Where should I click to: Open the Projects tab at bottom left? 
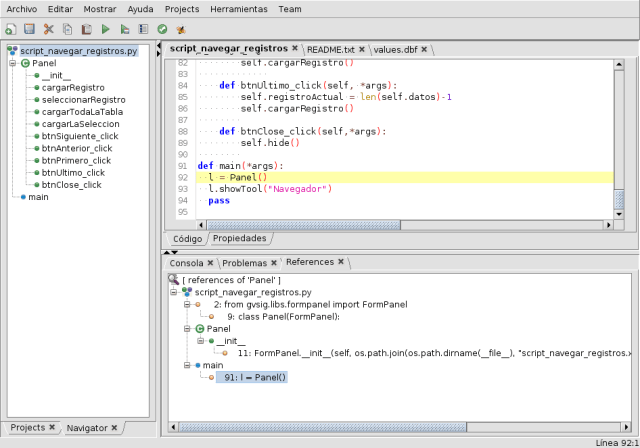[x=27, y=428]
